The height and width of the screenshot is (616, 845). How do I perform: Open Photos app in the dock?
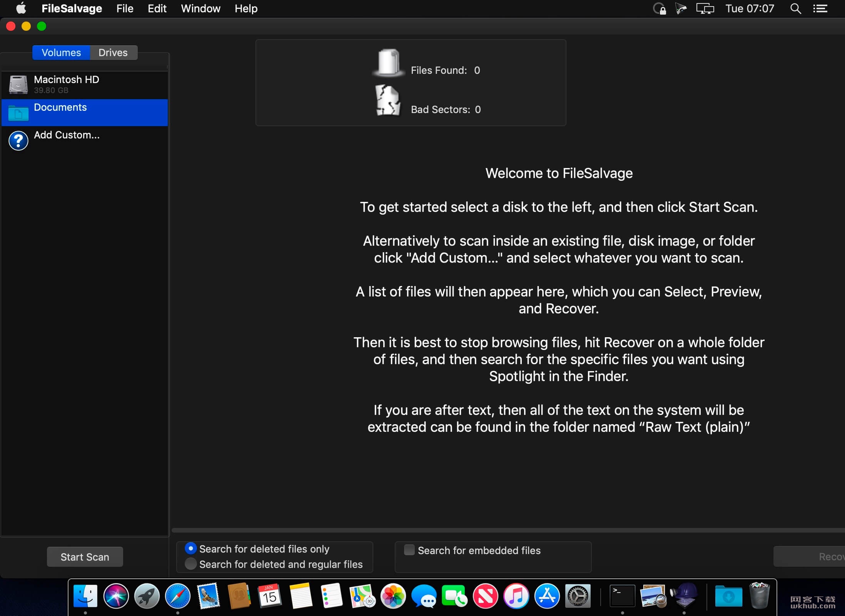click(393, 596)
